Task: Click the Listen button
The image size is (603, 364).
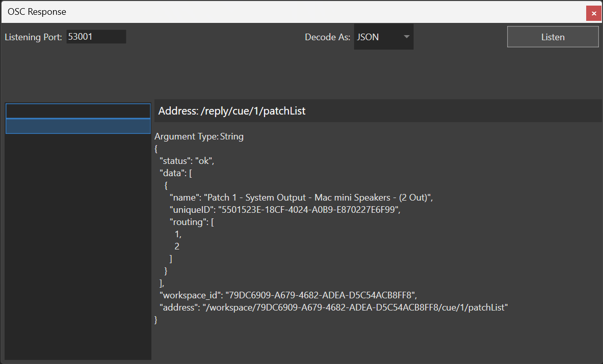Action: (x=553, y=37)
